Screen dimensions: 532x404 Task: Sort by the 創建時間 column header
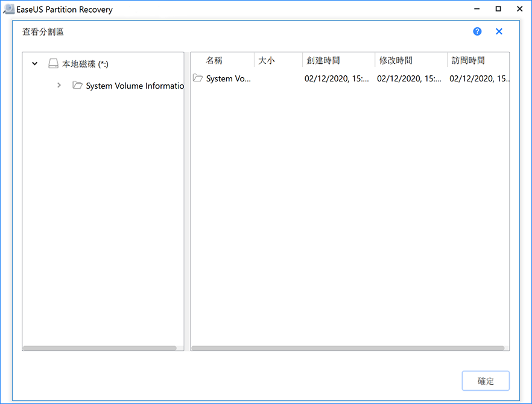pyautogui.click(x=323, y=60)
